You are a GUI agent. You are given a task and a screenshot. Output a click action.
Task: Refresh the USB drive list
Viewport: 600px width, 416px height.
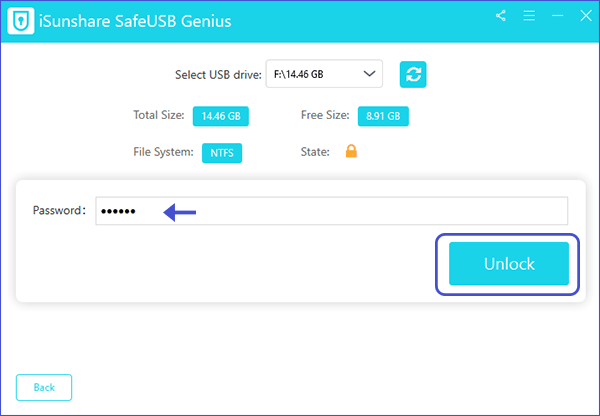[413, 74]
